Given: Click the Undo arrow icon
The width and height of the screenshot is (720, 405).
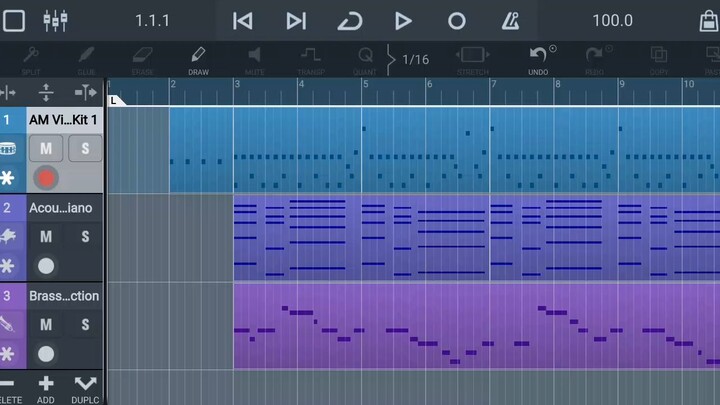Looking at the screenshot, I should tap(539, 56).
